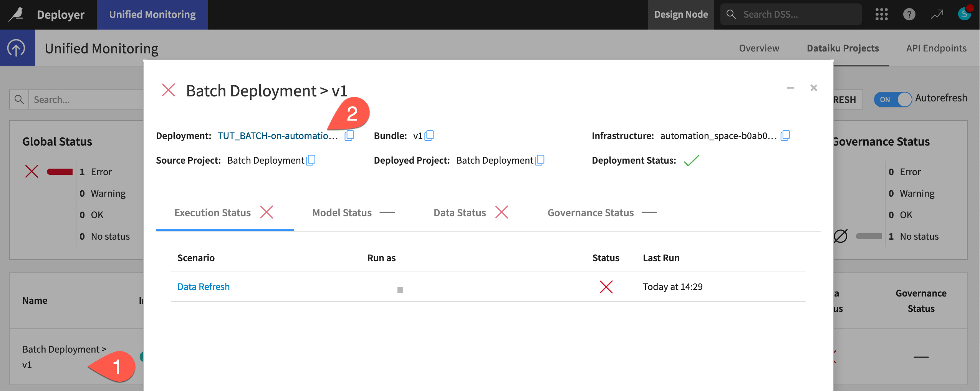Open the Unified Monitoring top menu item
This screenshot has height=391, width=980.
click(x=152, y=15)
